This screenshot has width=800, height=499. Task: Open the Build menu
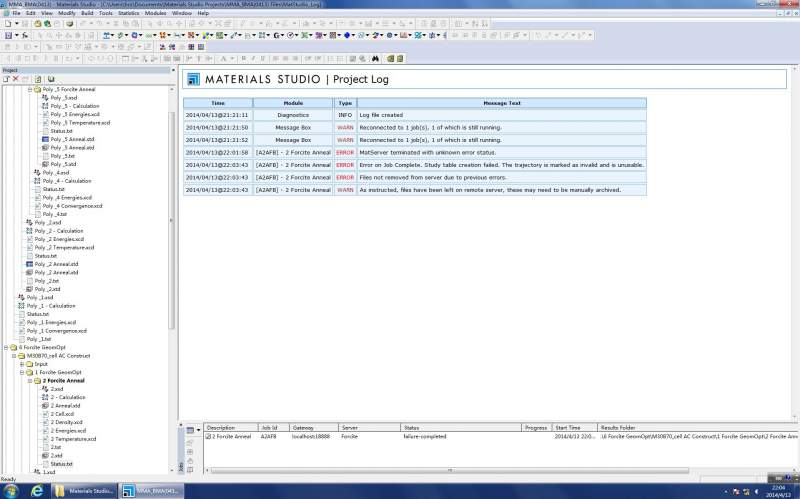87,13
